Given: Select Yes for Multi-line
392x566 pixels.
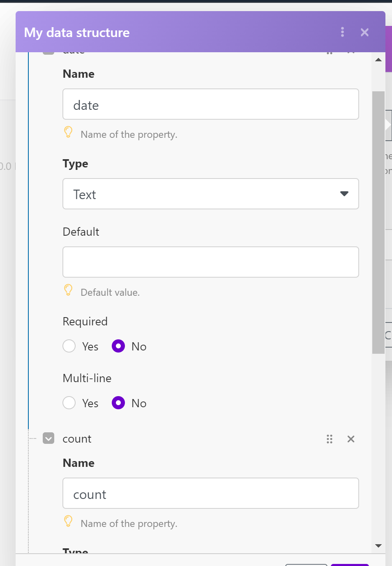Looking at the screenshot, I should (x=69, y=403).
